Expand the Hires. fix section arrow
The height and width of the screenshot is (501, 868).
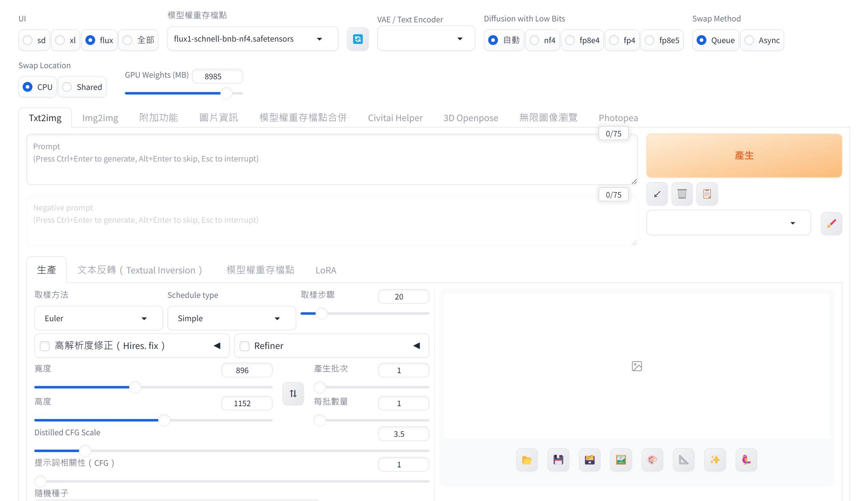point(217,346)
